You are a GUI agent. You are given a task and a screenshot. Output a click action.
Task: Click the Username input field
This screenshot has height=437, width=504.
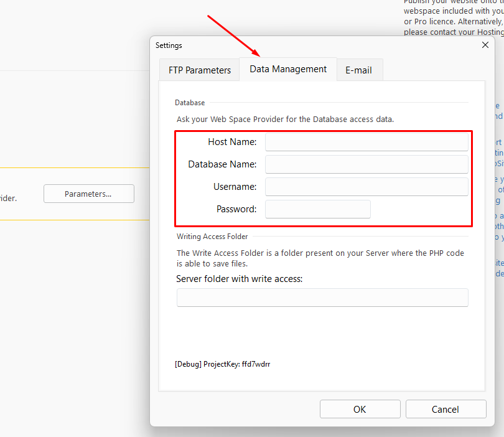click(x=366, y=187)
